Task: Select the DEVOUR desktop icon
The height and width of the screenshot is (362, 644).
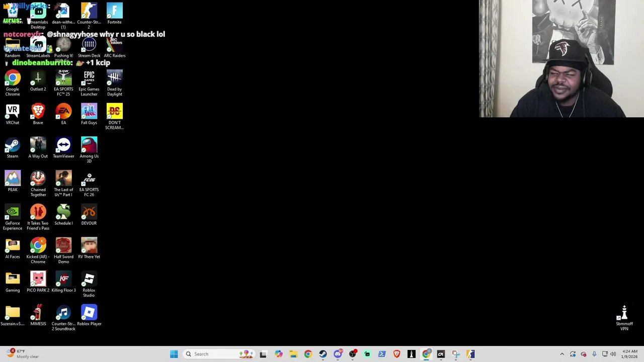Action: coord(89,215)
